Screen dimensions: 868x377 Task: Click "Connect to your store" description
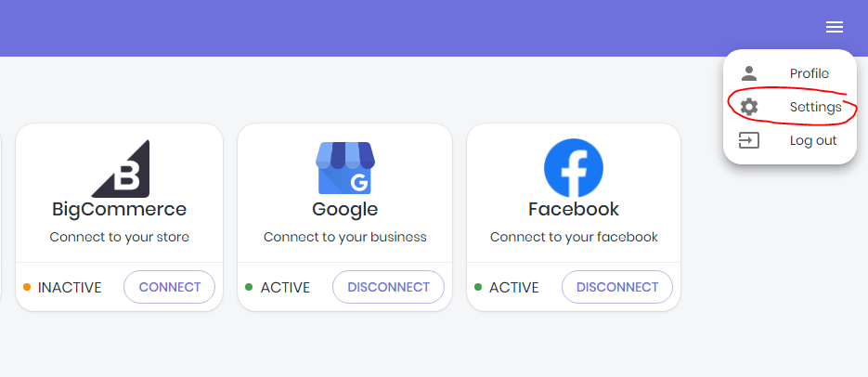click(119, 237)
